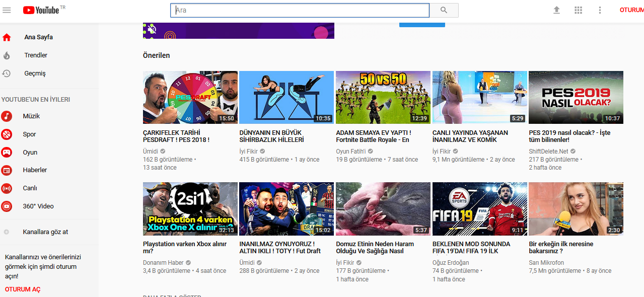Open the PES 2019 NASIL OLACAK thumbnail
Screen dimensions: 644x297
coord(576,97)
